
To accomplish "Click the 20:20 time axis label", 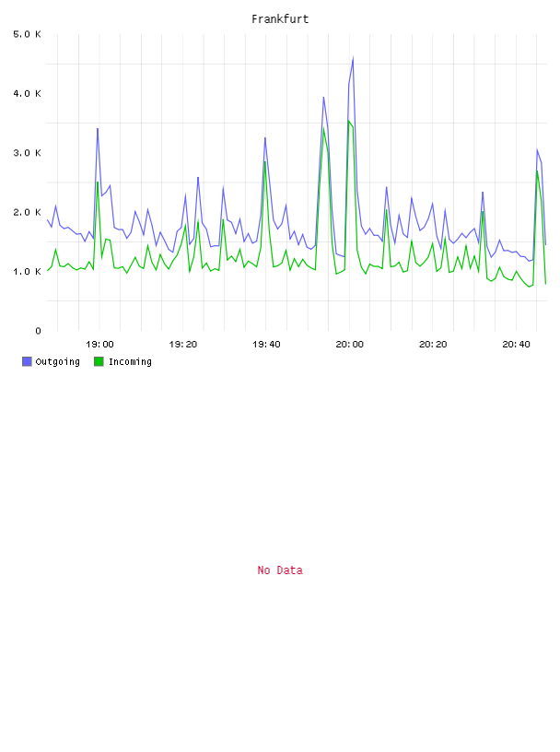I will coord(433,345).
